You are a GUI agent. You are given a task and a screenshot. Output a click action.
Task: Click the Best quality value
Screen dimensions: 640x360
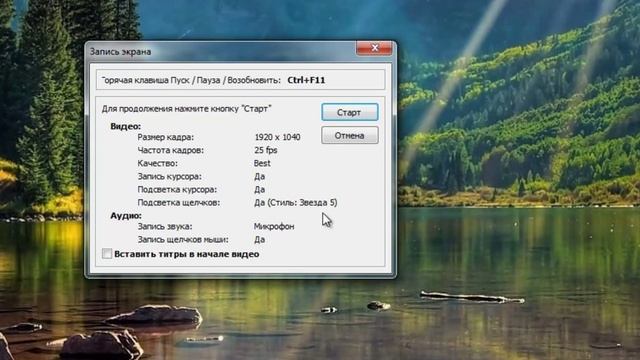point(262,163)
